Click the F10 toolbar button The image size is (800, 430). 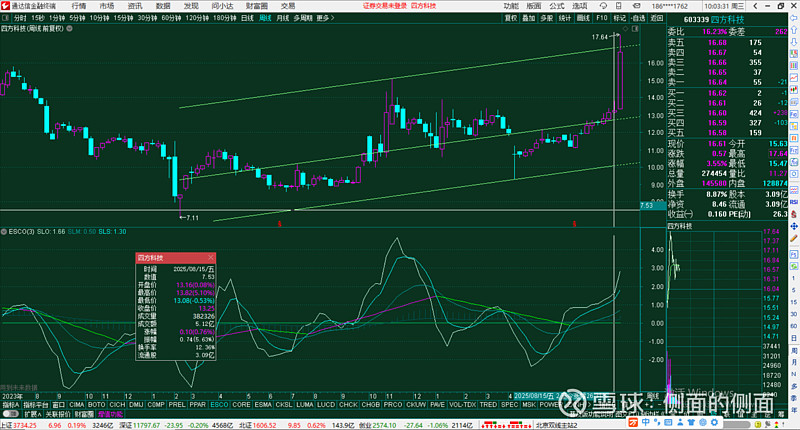(602, 18)
